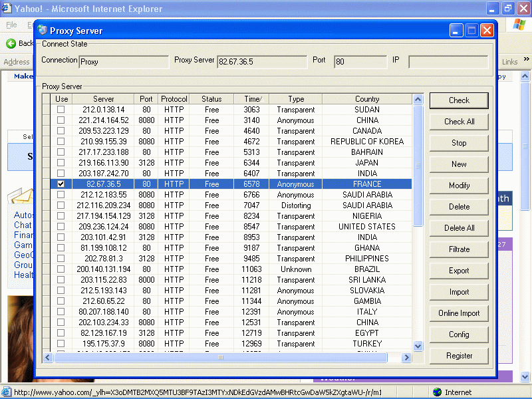Click the Check All button
Viewport: 532px width, 399px height.
[x=459, y=122]
